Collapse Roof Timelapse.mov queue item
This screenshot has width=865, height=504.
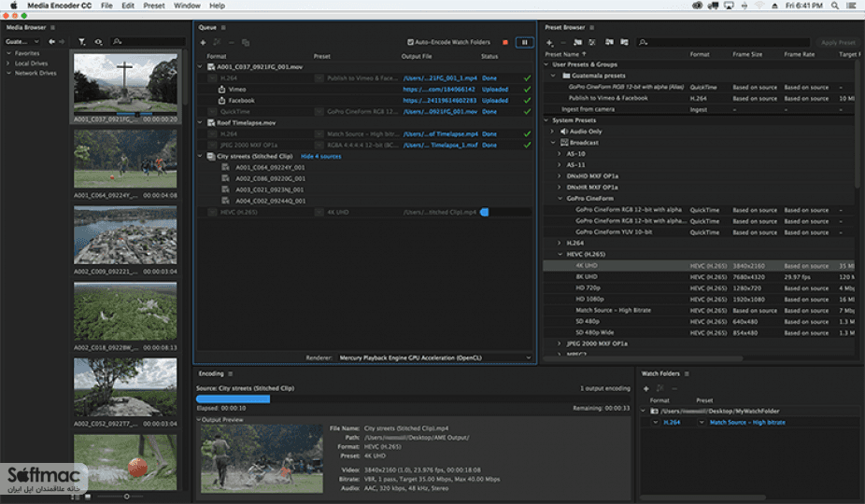[200, 123]
